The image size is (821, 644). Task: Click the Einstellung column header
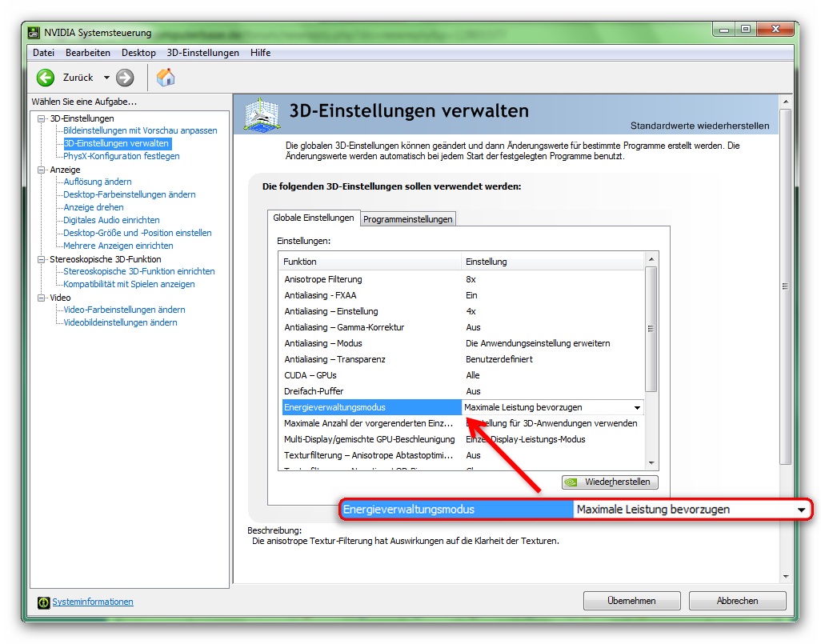[x=552, y=262]
